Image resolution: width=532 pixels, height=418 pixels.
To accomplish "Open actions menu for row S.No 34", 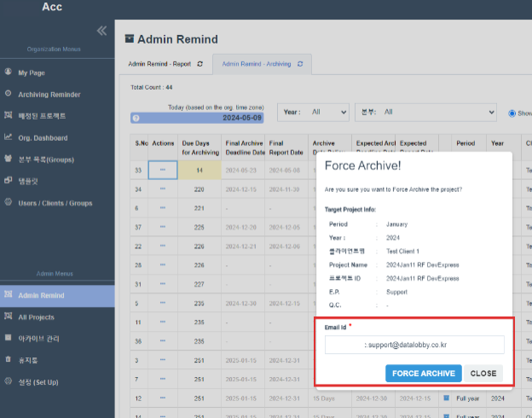I will 163,189.
